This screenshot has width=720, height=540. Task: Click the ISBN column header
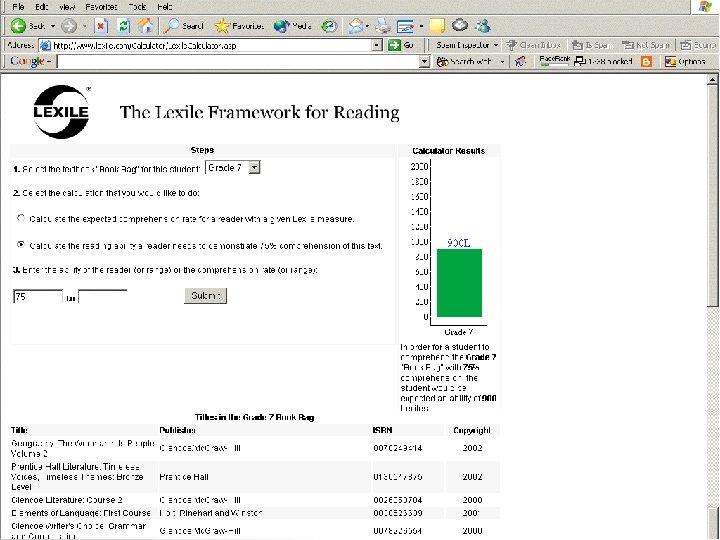click(x=382, y=430)
